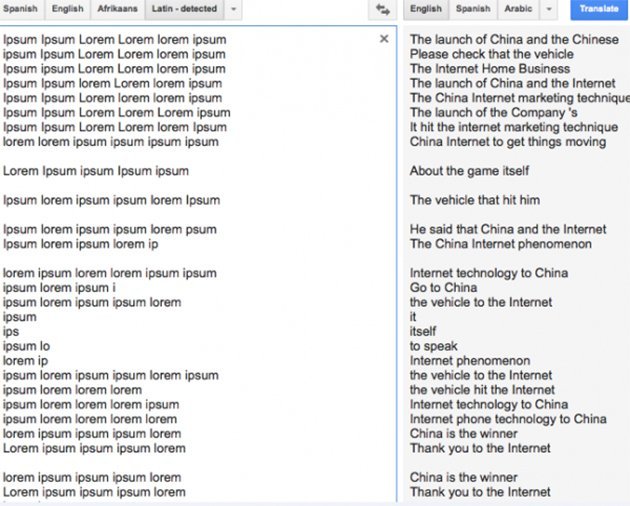
Task: Swap source and target languages
Action: click(x=382, y=10)
